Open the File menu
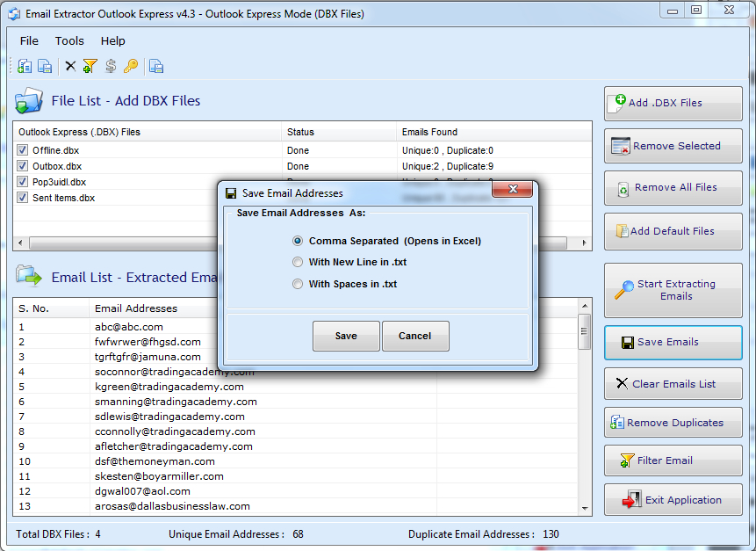This screenshot has width=756, height=551. coord(29,41)
